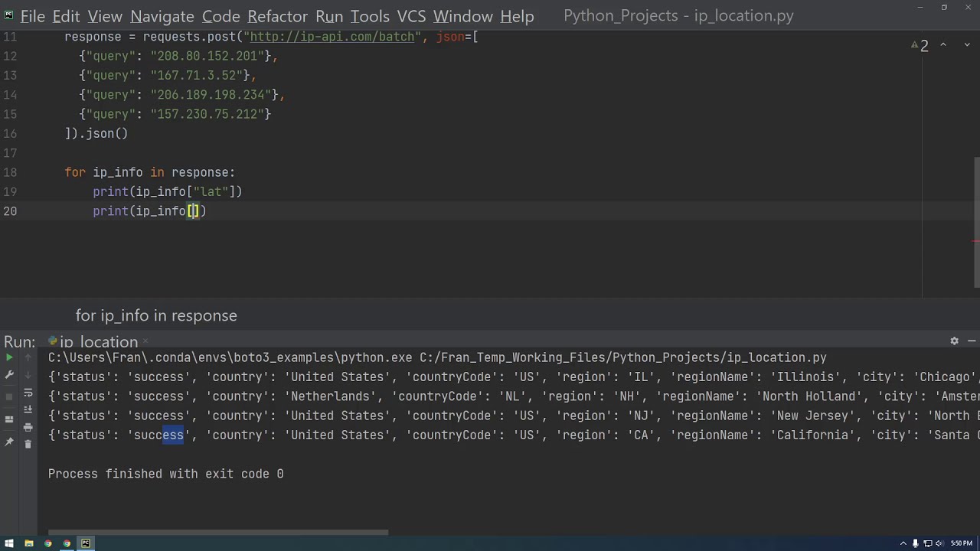
Task: Open the Edit menu
Action: [66, 15]
